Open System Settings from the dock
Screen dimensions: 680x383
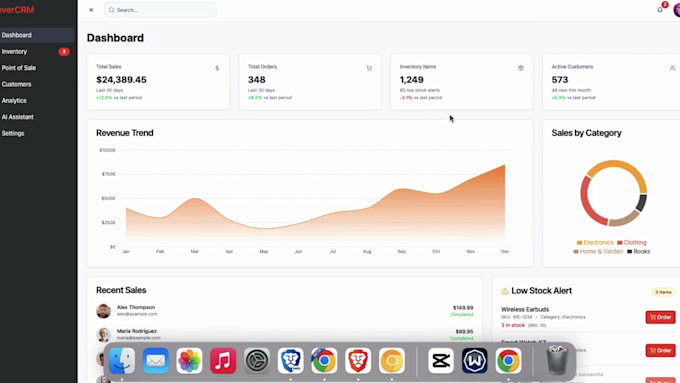257,360
